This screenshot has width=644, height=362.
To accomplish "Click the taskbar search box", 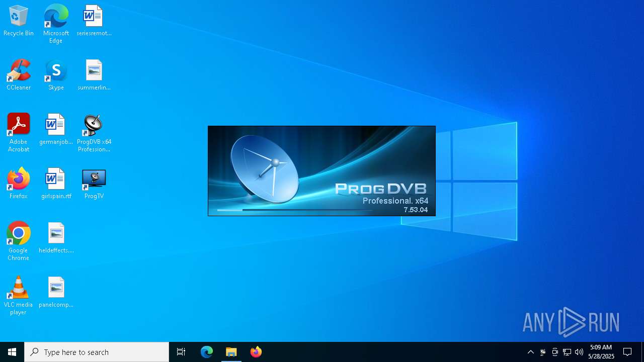I will 97,352.
